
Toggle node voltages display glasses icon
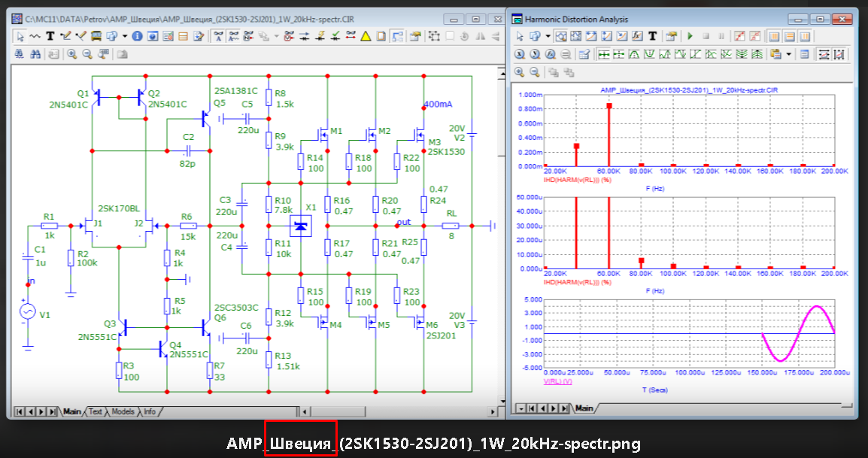click(x=289, y=36)
